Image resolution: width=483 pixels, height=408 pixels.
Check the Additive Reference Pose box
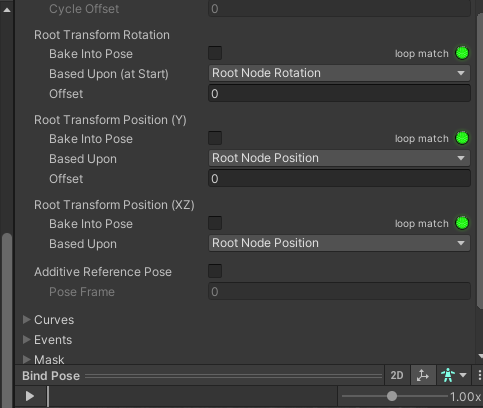pos(215,271)
